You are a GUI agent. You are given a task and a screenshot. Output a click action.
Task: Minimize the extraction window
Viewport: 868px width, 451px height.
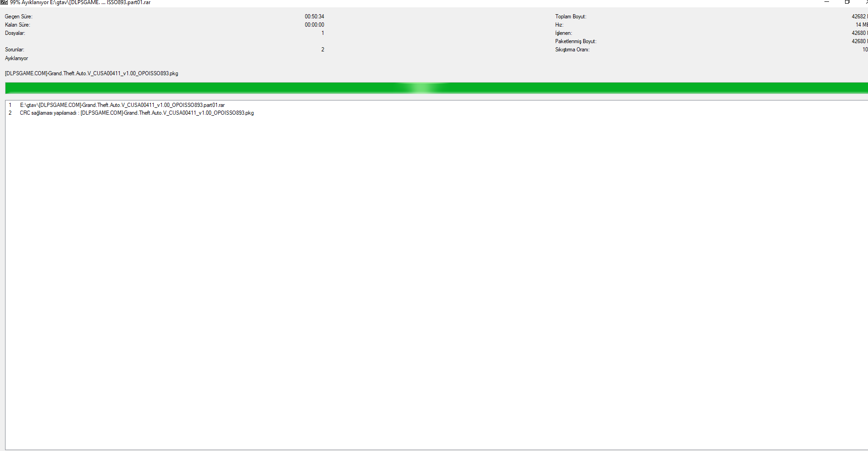(827, 2)
